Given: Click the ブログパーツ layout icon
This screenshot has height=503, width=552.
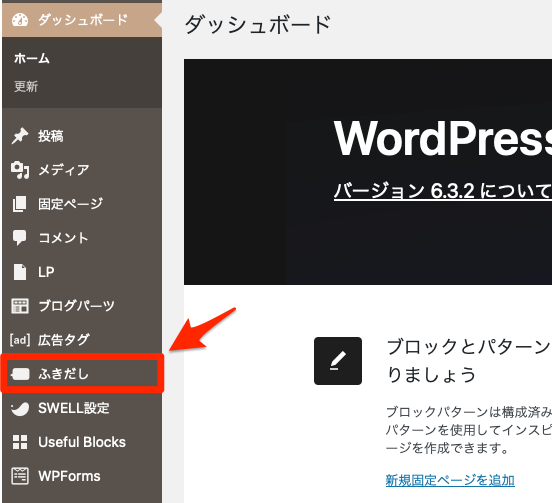Looking at the screenshot, I should (20, 306).
